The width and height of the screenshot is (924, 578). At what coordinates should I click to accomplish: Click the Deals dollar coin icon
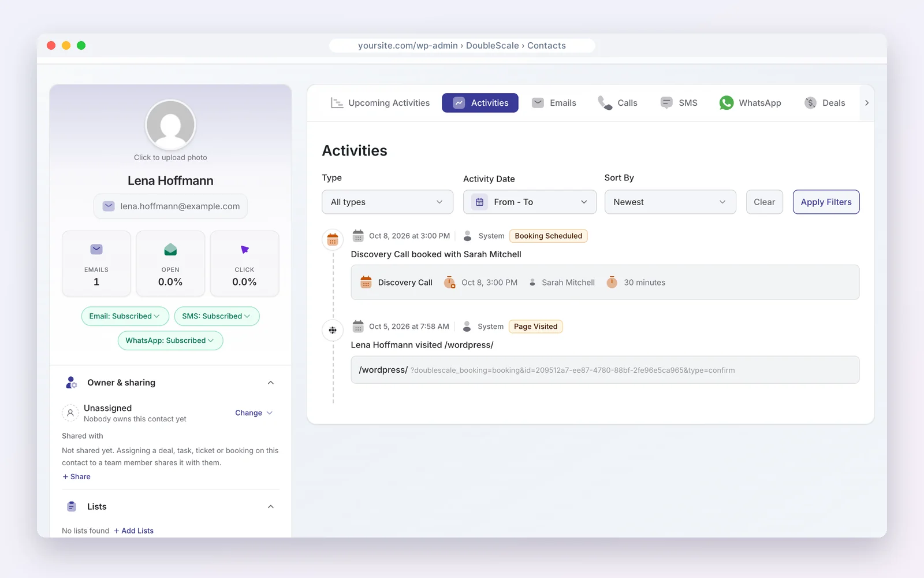tap(810, 103)
